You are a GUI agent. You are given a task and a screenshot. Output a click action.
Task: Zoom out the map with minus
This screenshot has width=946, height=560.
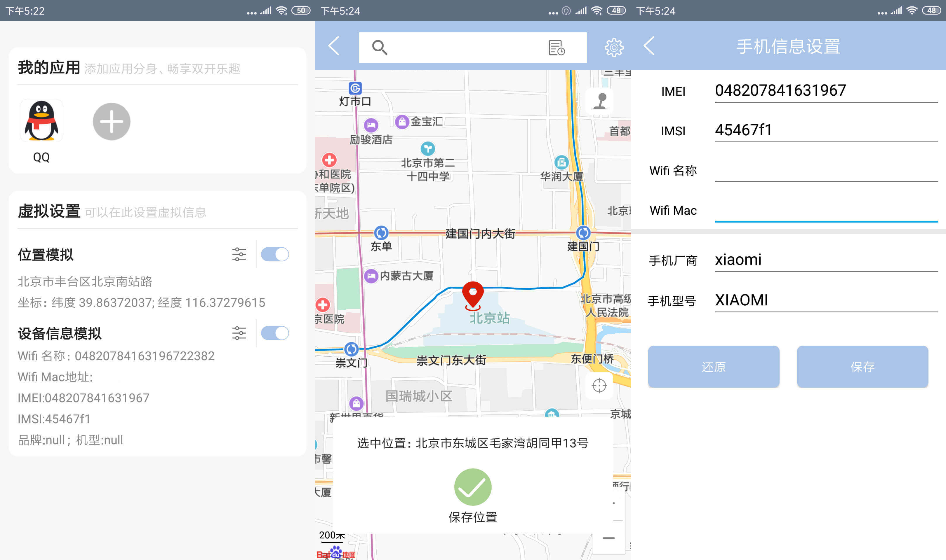[608, 538]
